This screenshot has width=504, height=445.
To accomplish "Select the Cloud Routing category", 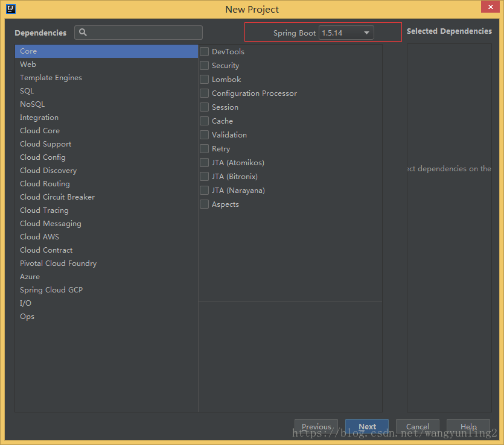I will (106, 184).
